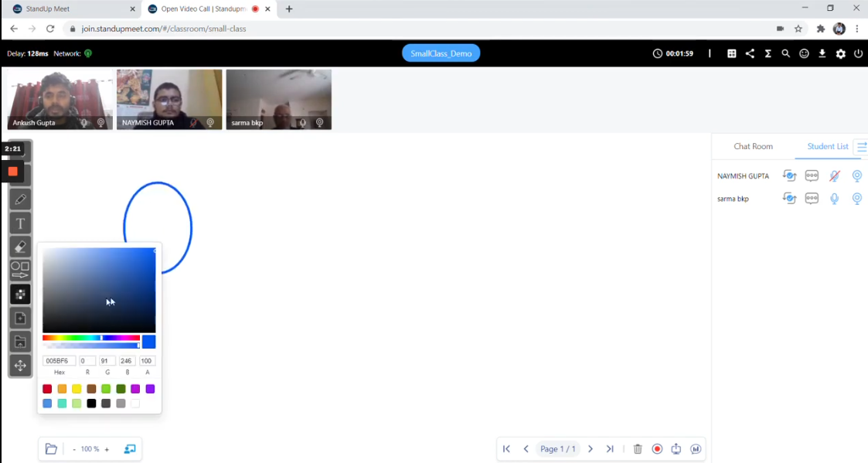The image size is (868, 463).
Task: Open the settings gear in header
Action: 840,54
